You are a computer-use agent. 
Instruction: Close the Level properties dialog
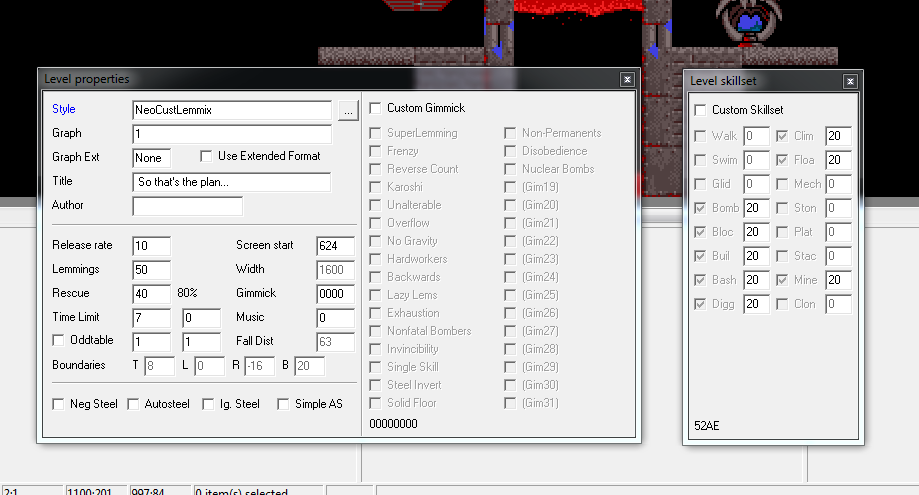pos(626,79)
